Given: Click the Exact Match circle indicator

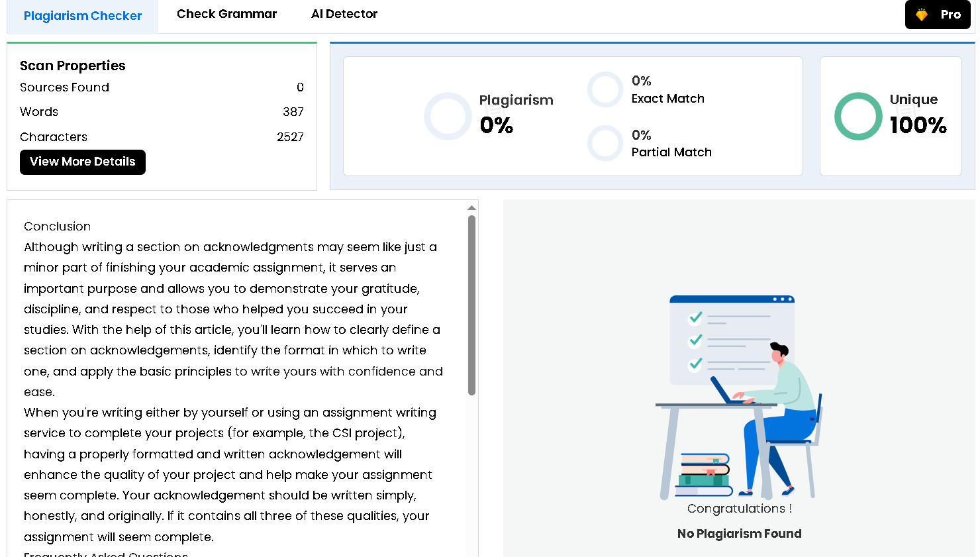Looking at the screenshot, I should pyautogui.click(x=605, y=89).
